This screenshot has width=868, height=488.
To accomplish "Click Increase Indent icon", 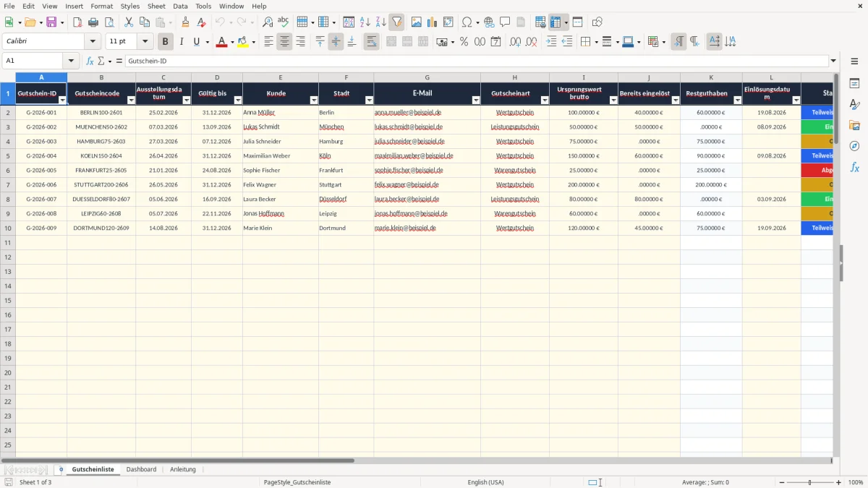I will 551,42.
